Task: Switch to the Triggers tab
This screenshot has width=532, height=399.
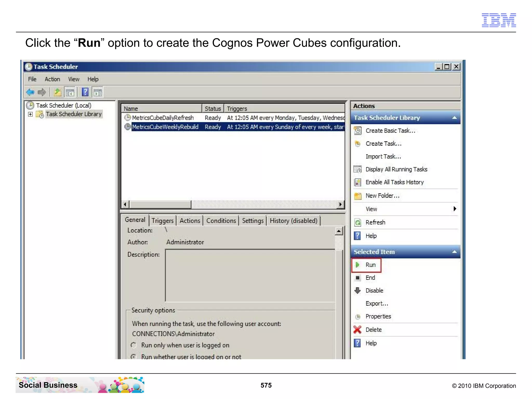Action: [163, 221]
